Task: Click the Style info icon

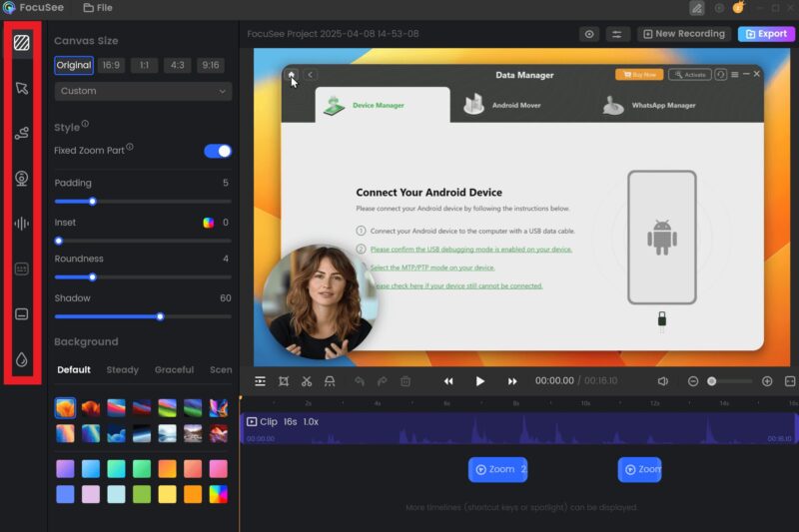Action: click(x=85, y=124)
